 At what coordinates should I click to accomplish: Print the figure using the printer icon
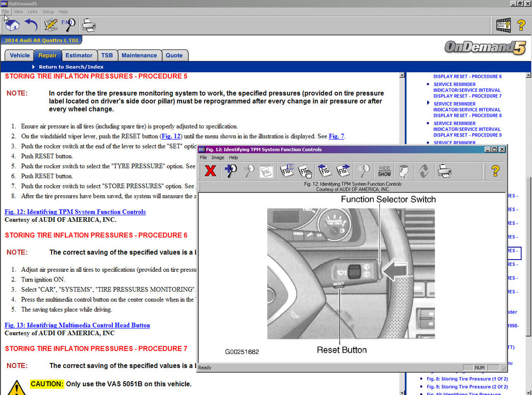pyautogui.click(x=445, y=171)
